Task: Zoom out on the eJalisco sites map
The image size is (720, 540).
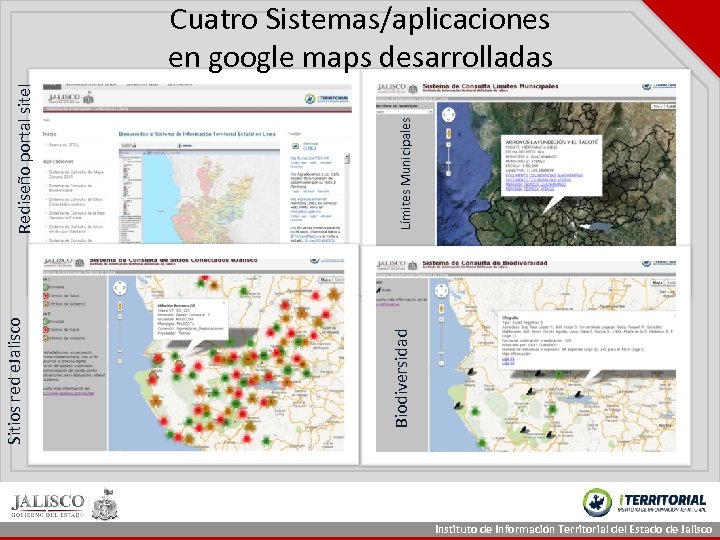Action: 120,361
